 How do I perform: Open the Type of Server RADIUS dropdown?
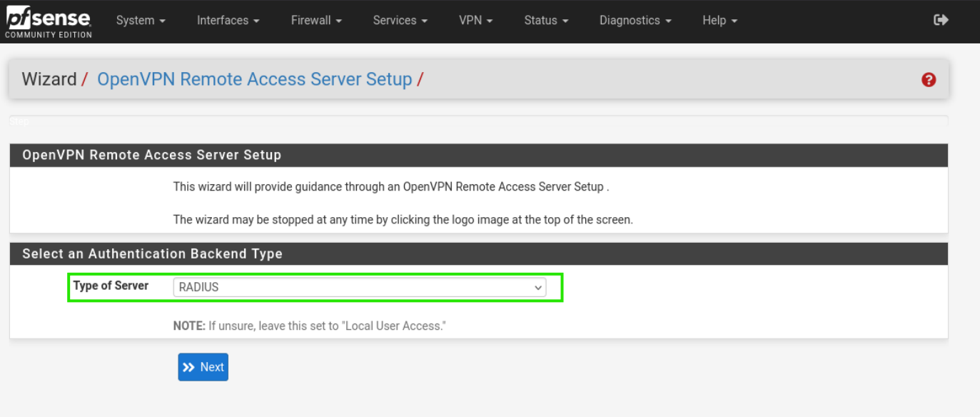(x=359, y=287)
